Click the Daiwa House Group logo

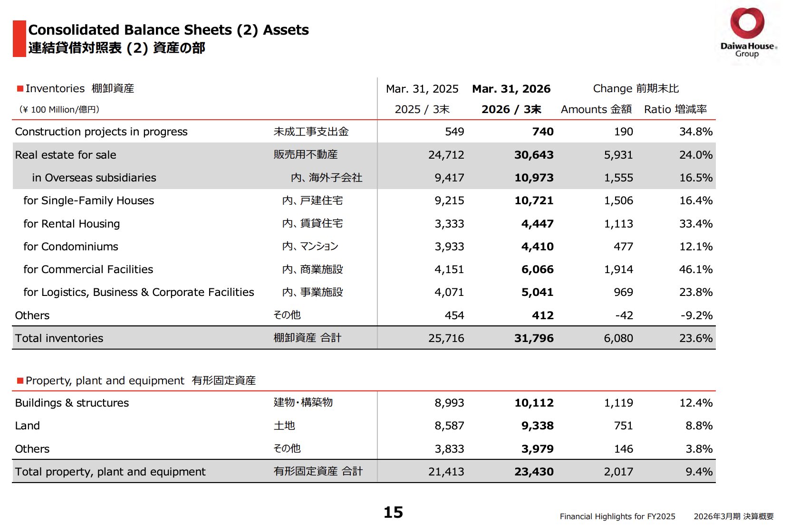click(748, 33)
